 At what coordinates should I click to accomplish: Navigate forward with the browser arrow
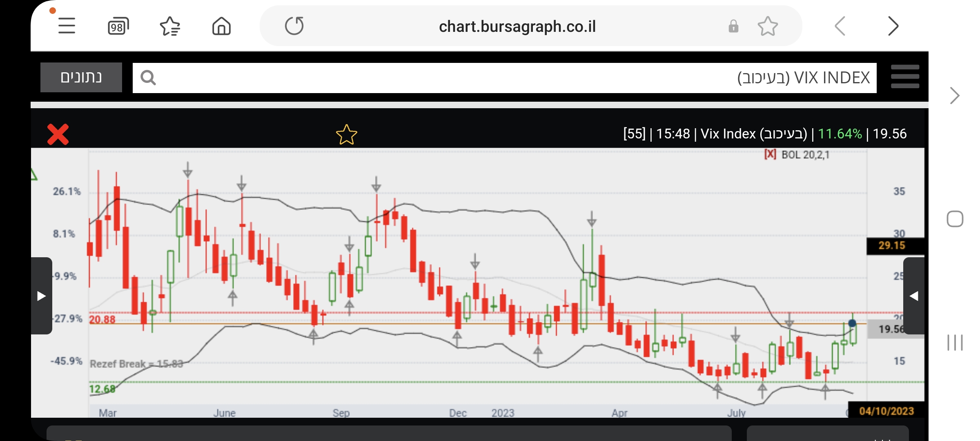[893, 27]
